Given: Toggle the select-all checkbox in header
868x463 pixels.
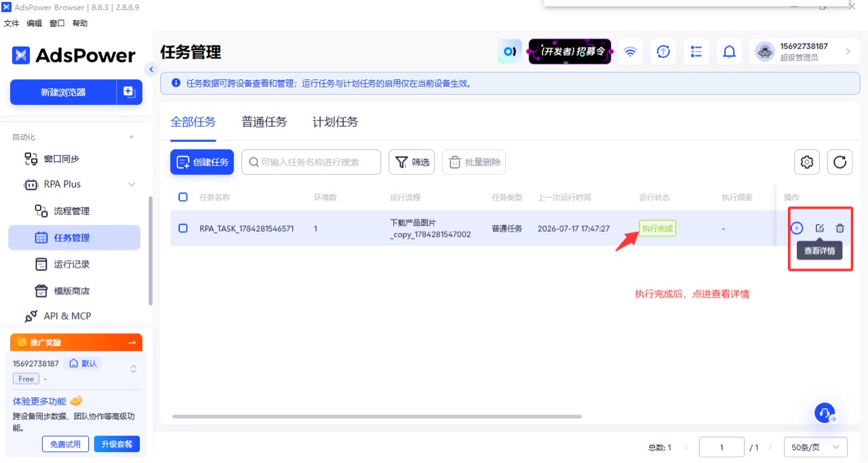Looking at the screenshot, I should pyautogui.click(x=183, y=197).
